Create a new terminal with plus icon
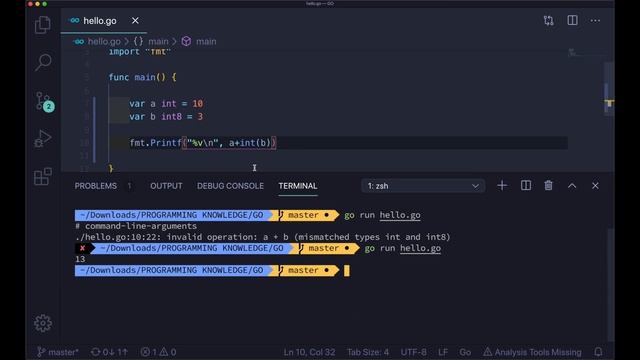Screen dimensions: 640x360 tap(502, 186)
